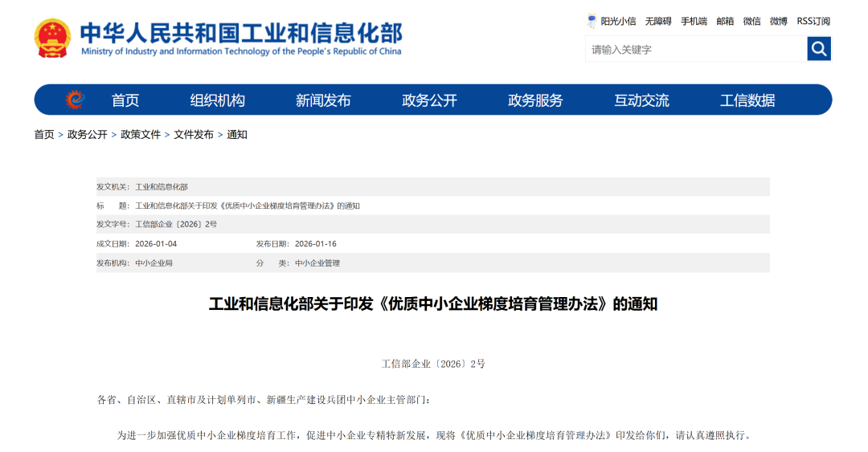The width and height of the screenshot is (868, 452).
Task: Navigate to the 工信数据 section
Action: [x=747, y=100]
